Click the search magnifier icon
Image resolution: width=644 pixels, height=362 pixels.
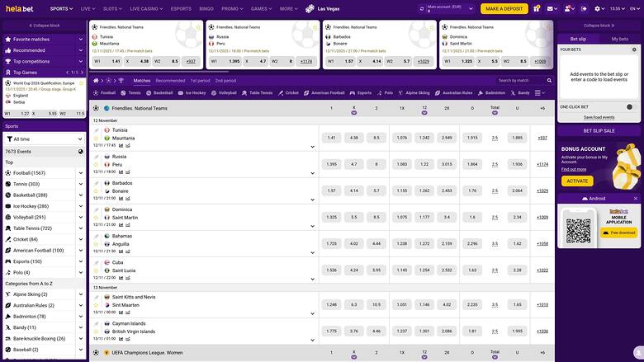tap(549, 81)
